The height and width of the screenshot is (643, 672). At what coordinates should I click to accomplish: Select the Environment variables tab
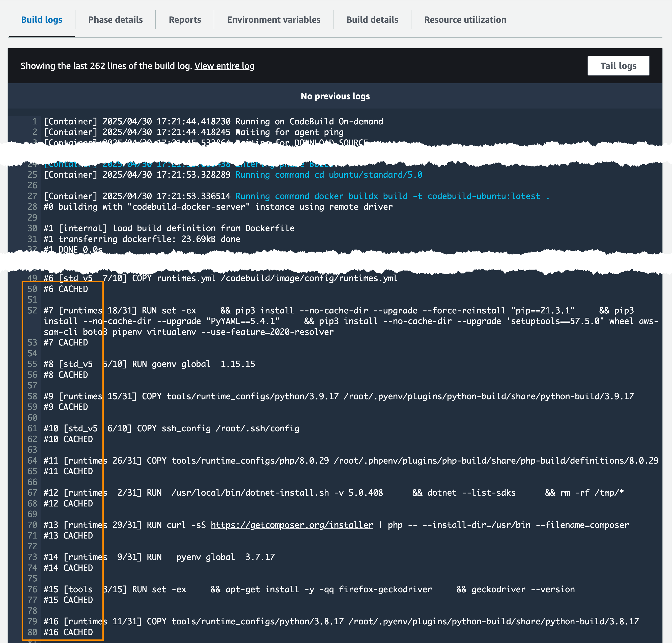point(273,20)
